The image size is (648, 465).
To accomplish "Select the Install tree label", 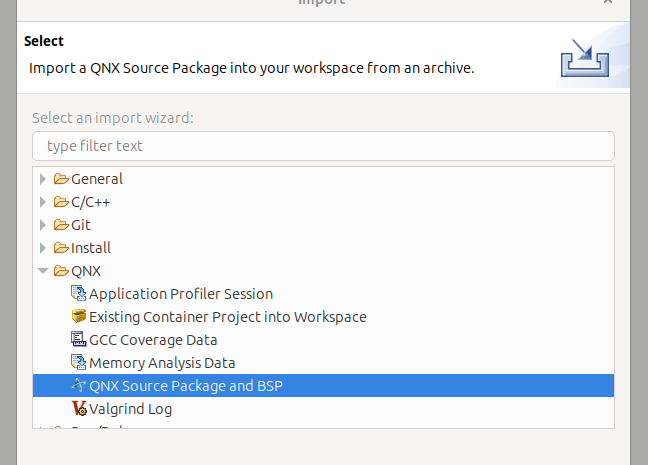I will [x=91, y=248].
